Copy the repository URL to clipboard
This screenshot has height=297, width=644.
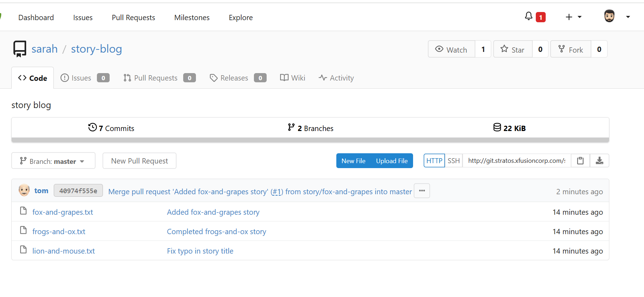tap(580, 161)
